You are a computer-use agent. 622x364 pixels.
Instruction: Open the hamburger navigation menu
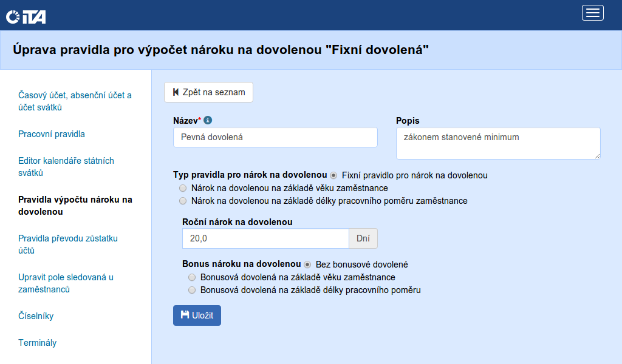click(x=592, y=13)
